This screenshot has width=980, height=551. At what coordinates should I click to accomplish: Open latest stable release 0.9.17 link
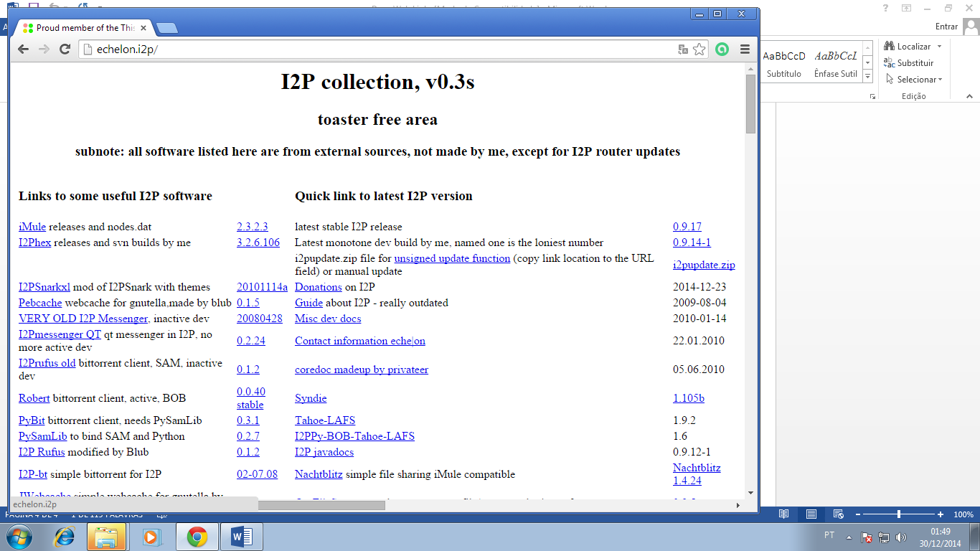(687, 227)
